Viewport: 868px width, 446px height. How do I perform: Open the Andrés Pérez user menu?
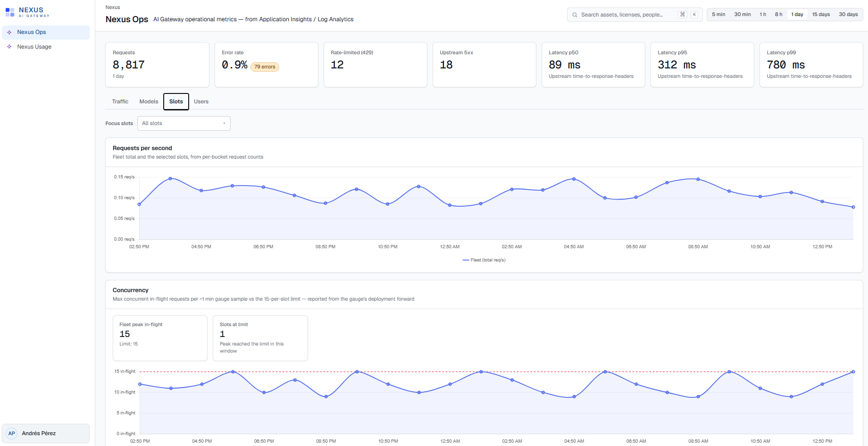coord(46,433)
